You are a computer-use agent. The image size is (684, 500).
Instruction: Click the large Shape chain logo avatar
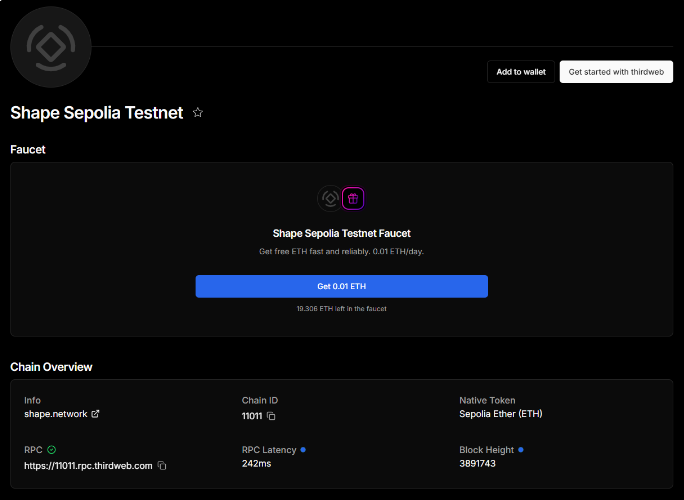coord(51,47)
